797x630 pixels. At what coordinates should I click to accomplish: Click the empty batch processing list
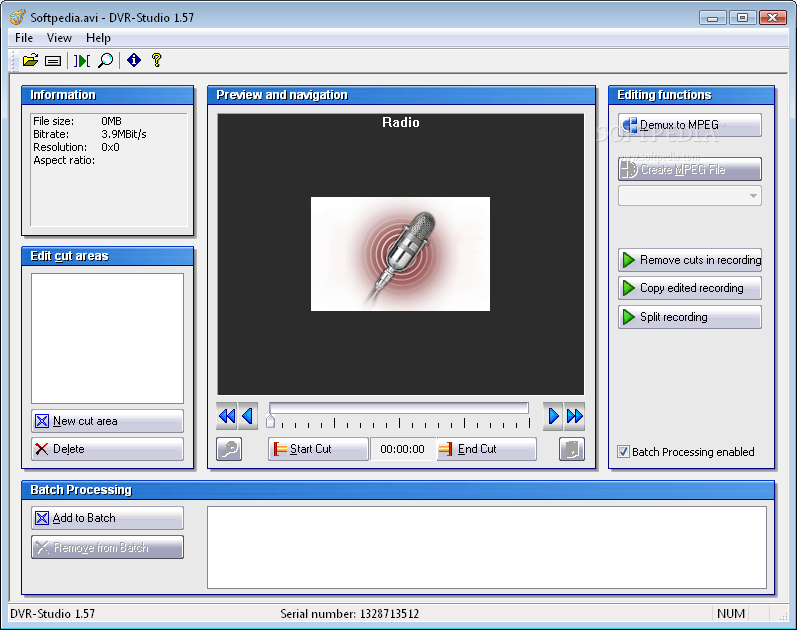[487, 547]
